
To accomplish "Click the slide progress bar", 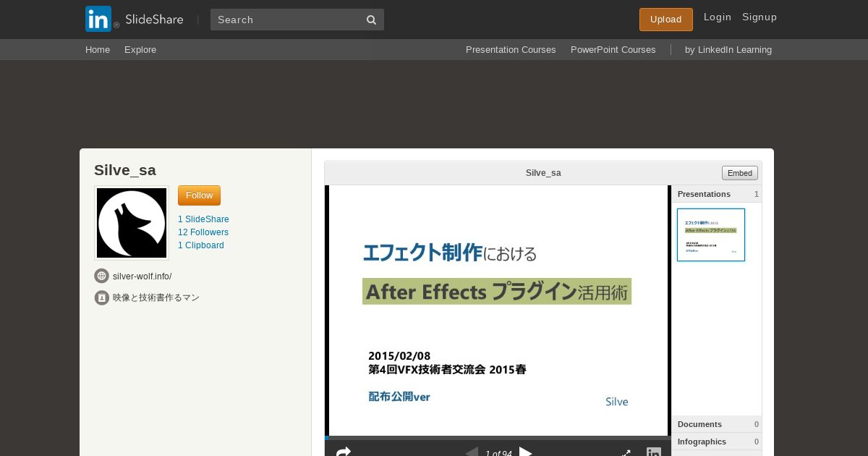I will pos(498,438).
